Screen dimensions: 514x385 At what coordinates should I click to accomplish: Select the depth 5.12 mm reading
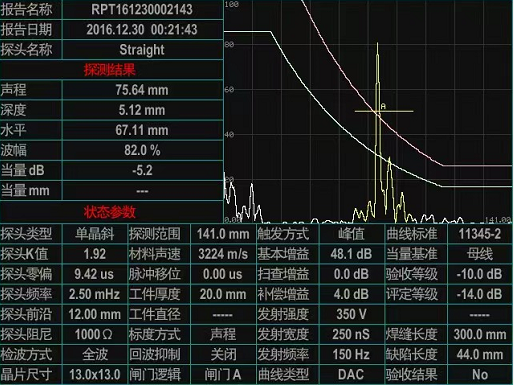tap(142, 110)
